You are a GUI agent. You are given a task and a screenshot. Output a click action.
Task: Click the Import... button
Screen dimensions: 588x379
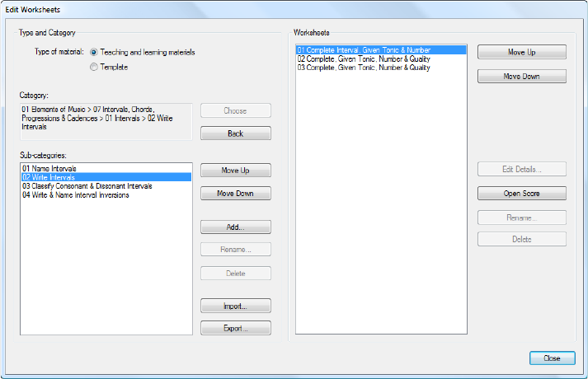(236, 306)
